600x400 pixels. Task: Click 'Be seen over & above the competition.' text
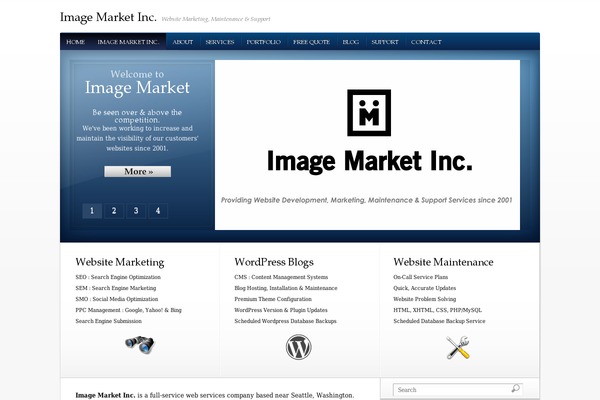tap(137, 116)
